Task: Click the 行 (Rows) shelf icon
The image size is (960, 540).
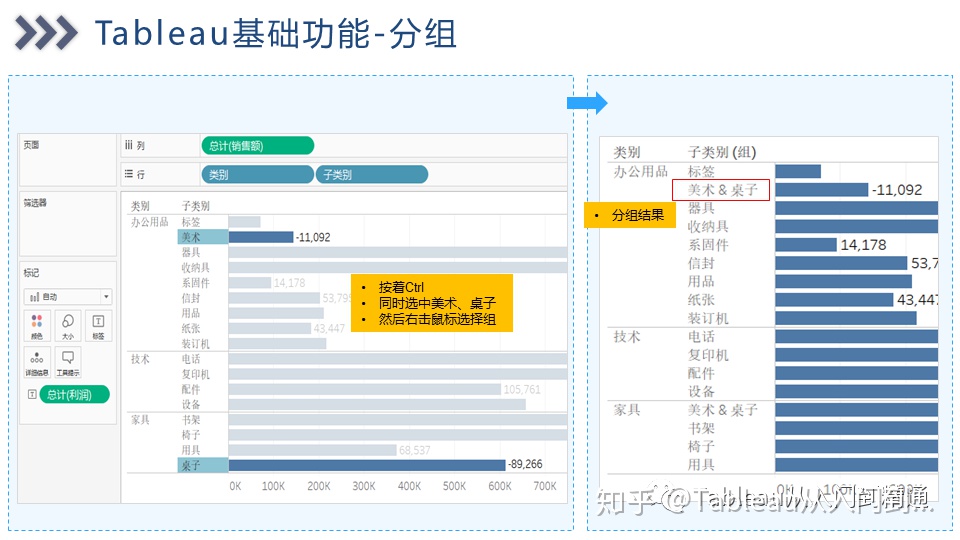Action: (129, 174)
